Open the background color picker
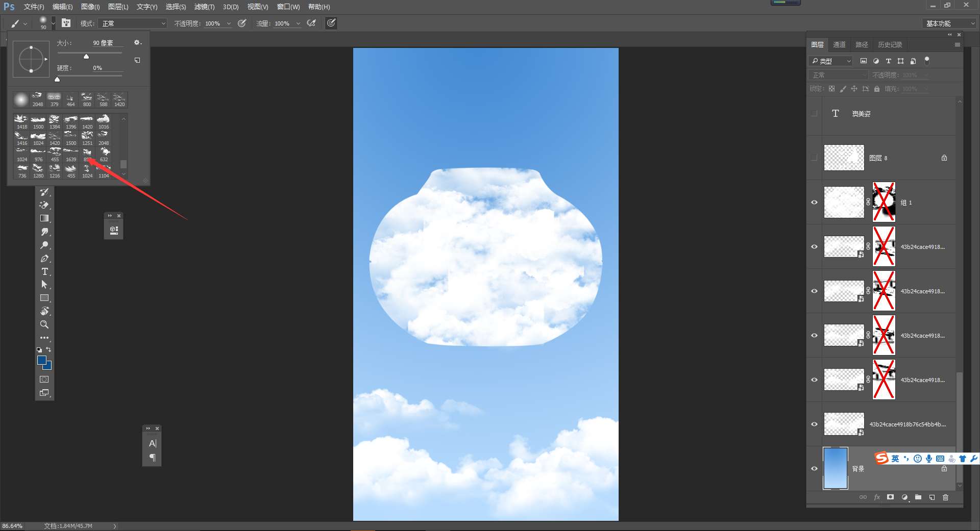The height and width of the screenshot is (531, 980). click(48, 366)
